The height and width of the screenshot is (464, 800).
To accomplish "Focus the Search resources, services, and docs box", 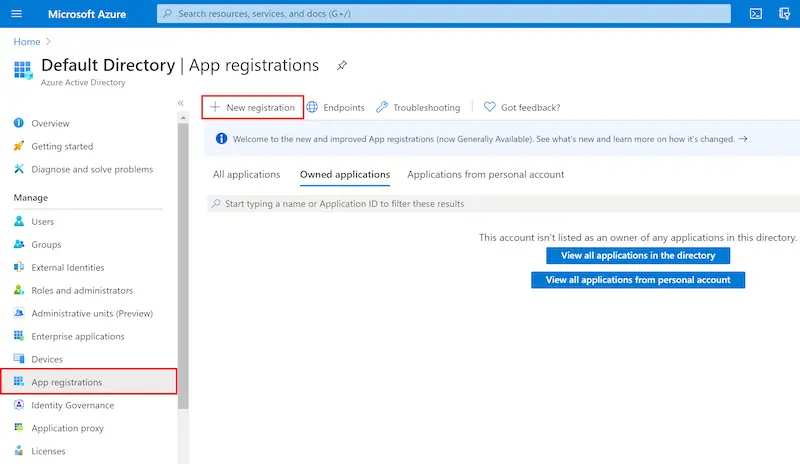I will tap(444, 14).
